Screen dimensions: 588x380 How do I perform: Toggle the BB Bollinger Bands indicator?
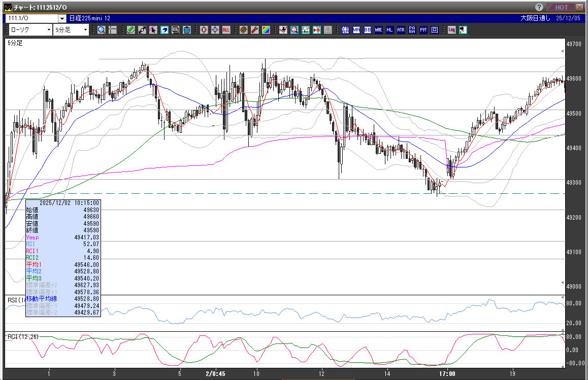pos(367,30)
